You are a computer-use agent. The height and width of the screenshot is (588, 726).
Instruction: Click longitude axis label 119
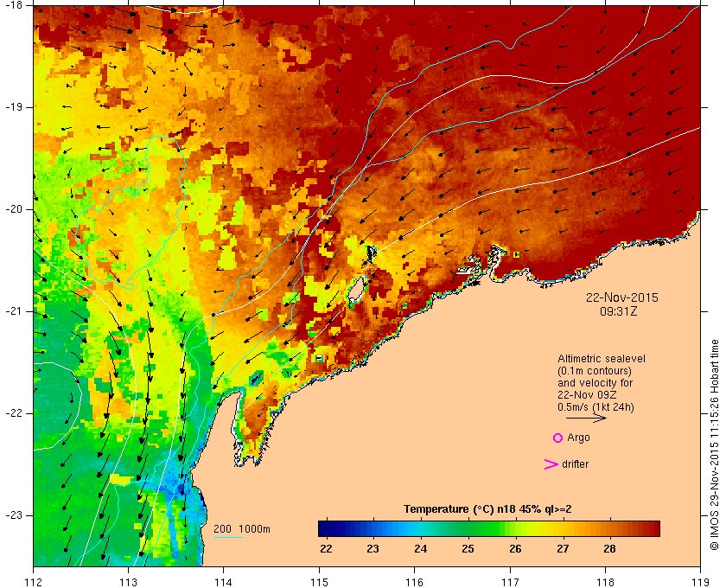coord(701,582)
